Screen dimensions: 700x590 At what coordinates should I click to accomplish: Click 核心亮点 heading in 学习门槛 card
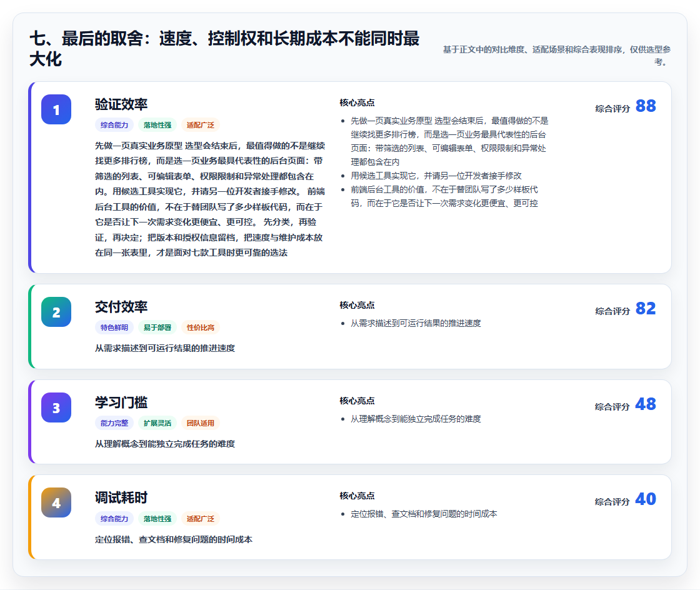tap(357, 401)
